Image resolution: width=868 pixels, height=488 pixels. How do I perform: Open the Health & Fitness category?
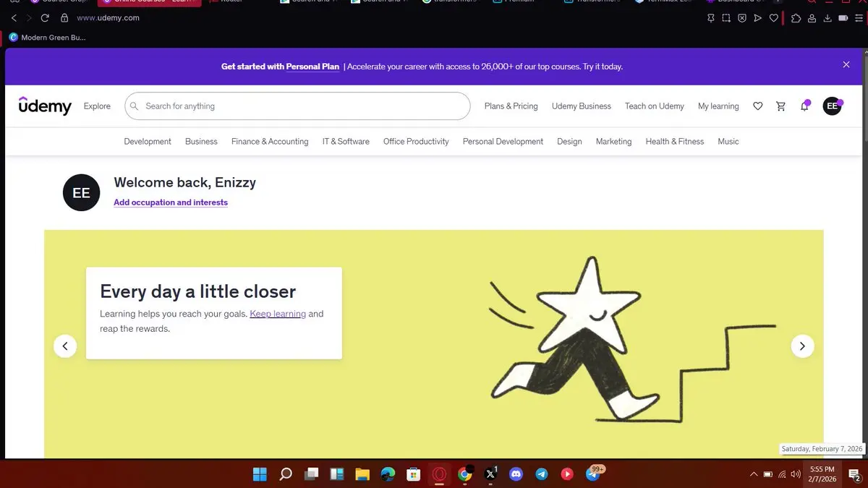coord(674,142)
